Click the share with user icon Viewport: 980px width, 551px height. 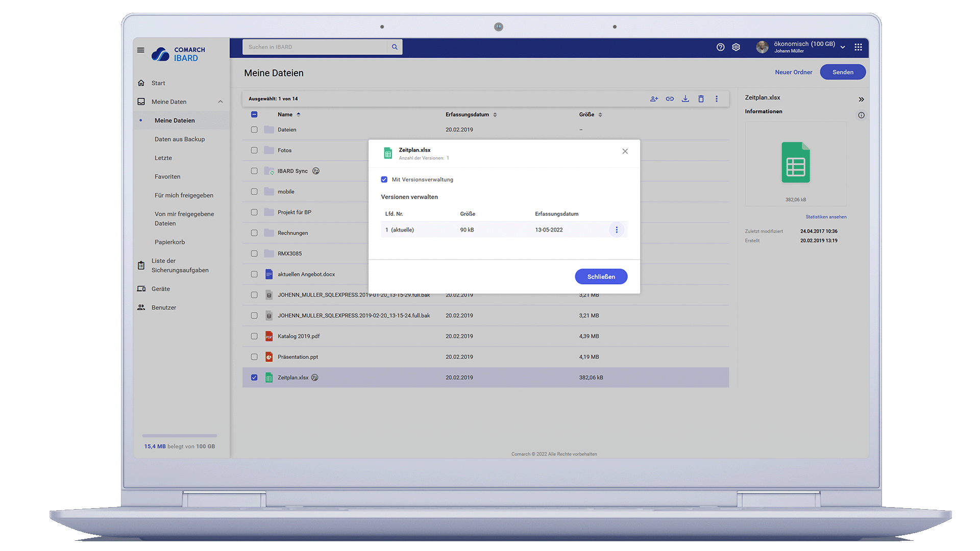pyautogui.click(x=654, y=99)
